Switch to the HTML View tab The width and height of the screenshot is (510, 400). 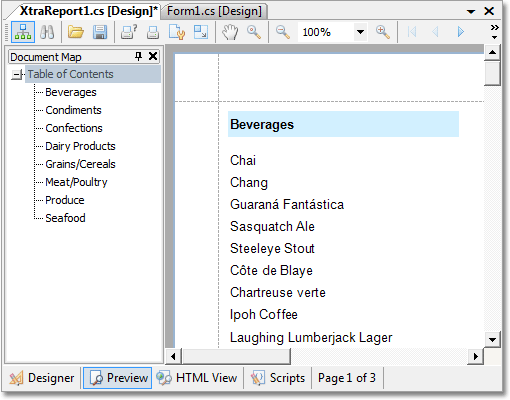point(197,378)
